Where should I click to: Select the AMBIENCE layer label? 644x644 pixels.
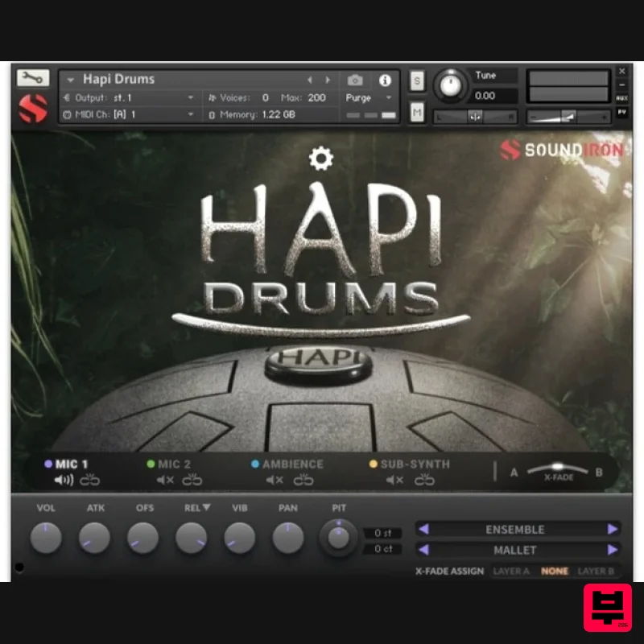pos(293,464)
